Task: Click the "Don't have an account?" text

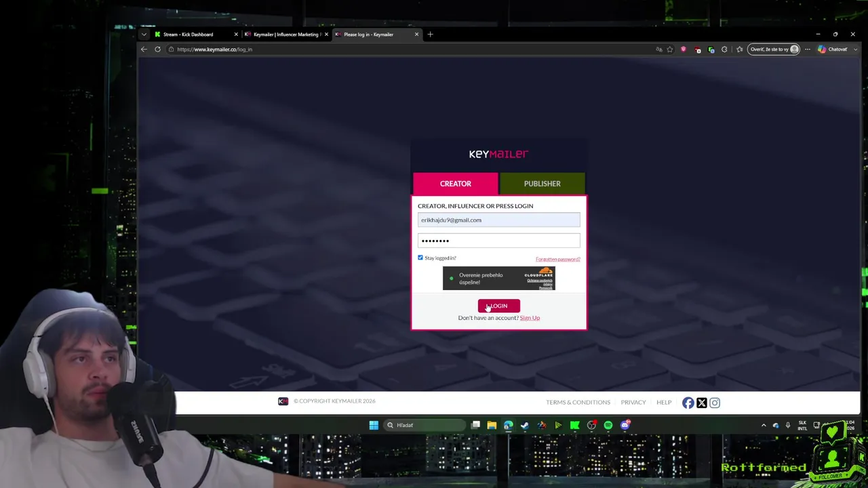Action: tap(488, 318)
